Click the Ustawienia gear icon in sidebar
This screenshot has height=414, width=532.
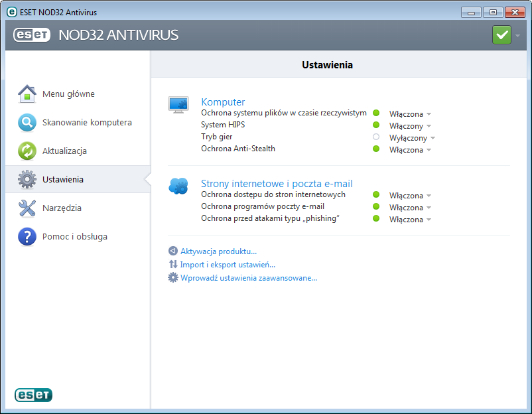[27, 179]
